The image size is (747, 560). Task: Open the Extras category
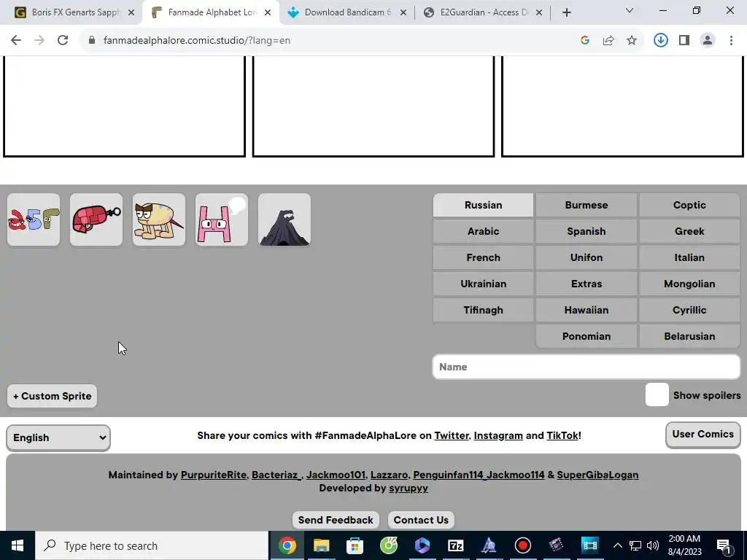(x=586, y=284)
